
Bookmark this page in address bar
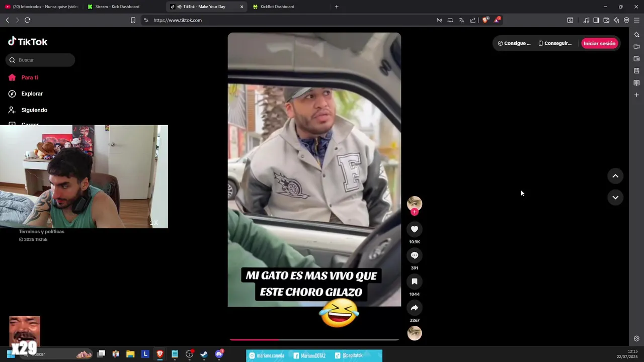133,20
